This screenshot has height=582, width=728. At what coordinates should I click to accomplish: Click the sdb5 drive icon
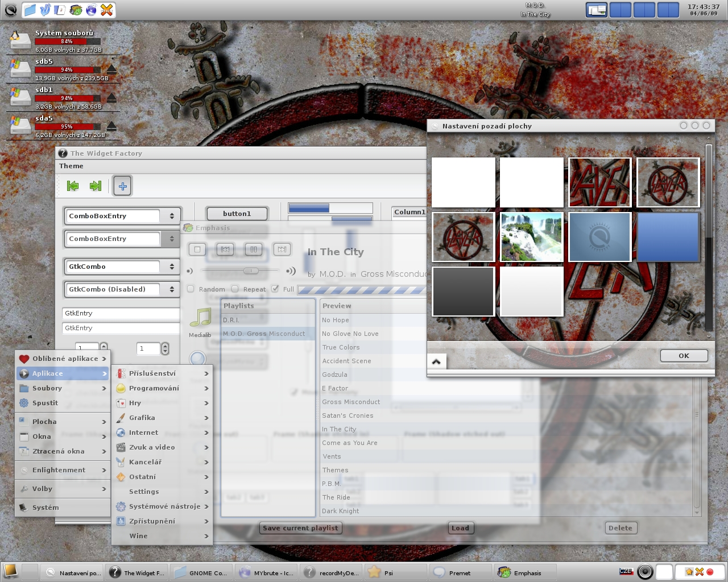(x=20, y=69)
